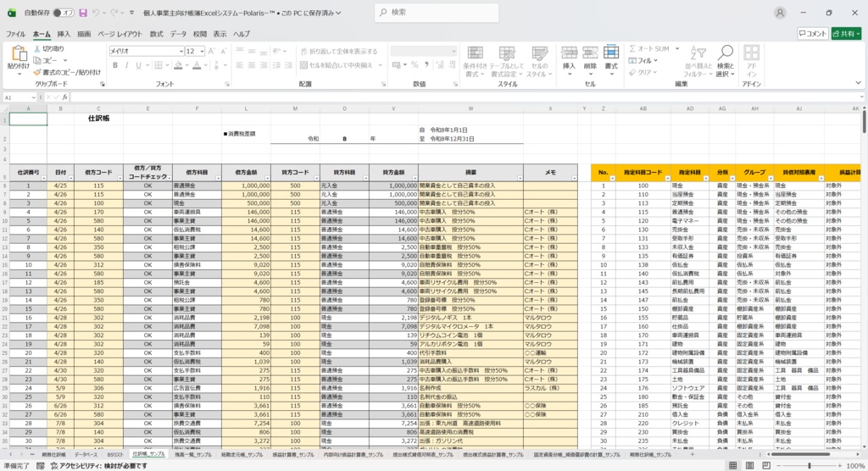Screen dimensions: 868x471
Task: Click the Share (共有) button
Action: 847,34
